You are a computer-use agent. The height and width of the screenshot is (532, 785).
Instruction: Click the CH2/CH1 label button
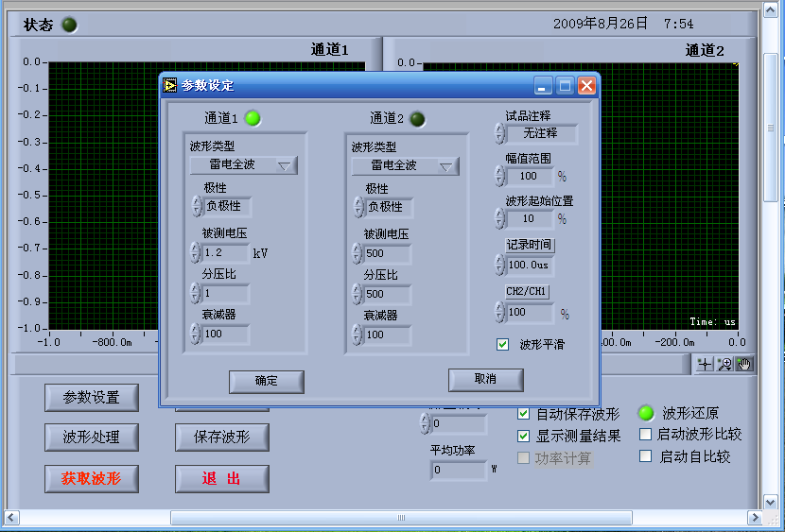click(x=527, y=291)
